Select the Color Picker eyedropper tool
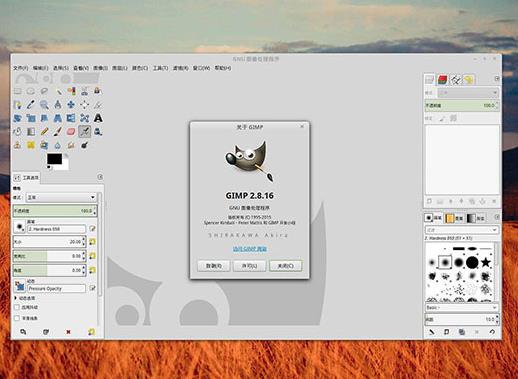518x379 pixels. click(x=31, y=105)
